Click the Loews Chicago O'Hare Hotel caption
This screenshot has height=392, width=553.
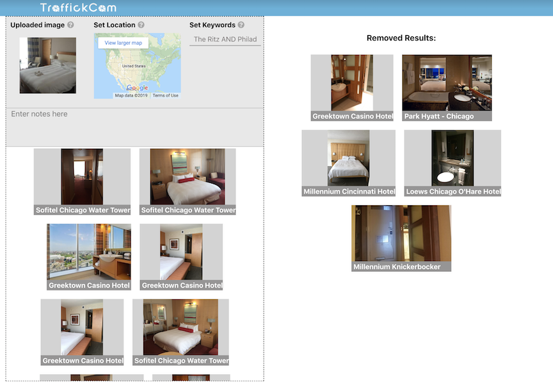453,191
